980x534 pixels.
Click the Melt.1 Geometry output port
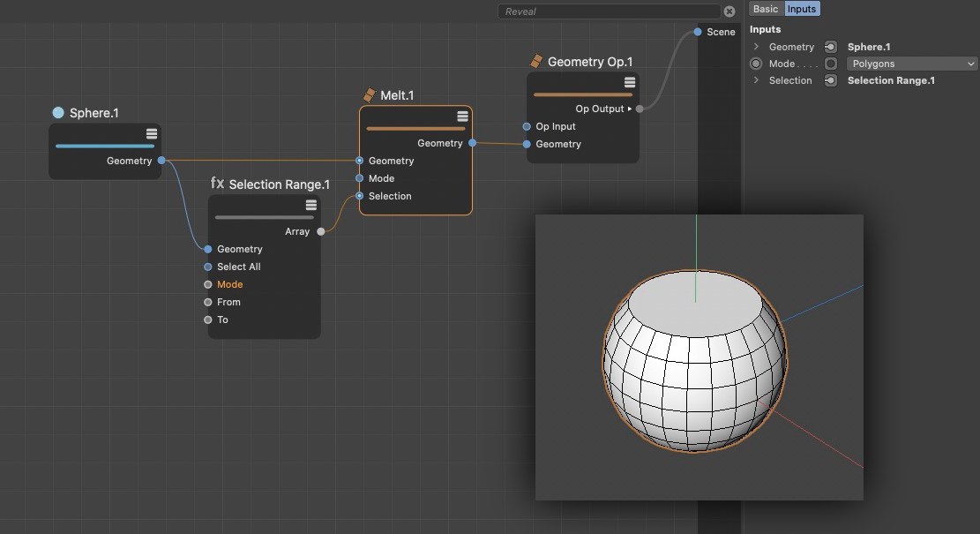pos(473,143)
